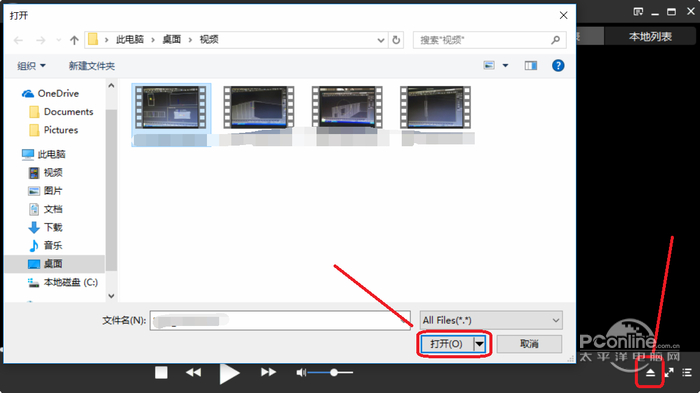700x393 pixels.
Task: Select the fourth video thumbnail
Action: [x=436, y=107]
